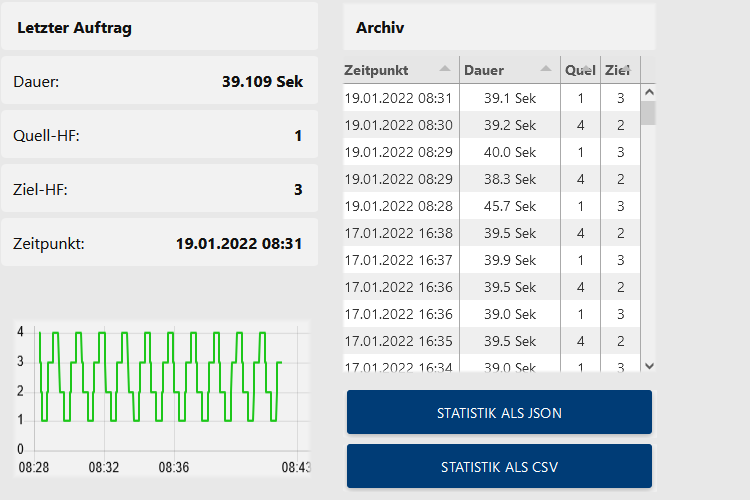The height and width of the screenshot is (500, 750).
Task: Select the archive row with 45.7 Sek
Action: point(510,206)
